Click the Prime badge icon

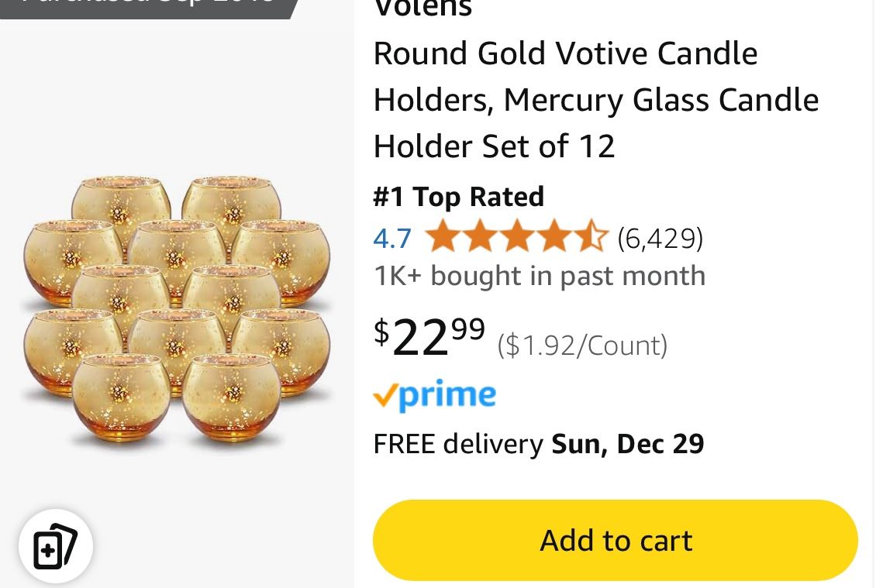tap(434, 395)
